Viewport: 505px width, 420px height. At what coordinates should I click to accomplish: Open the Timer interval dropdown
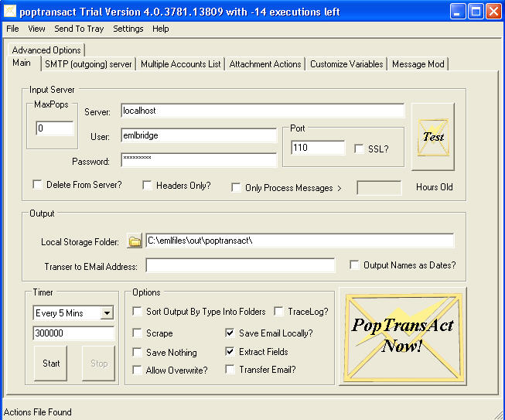tap(107, 313)
